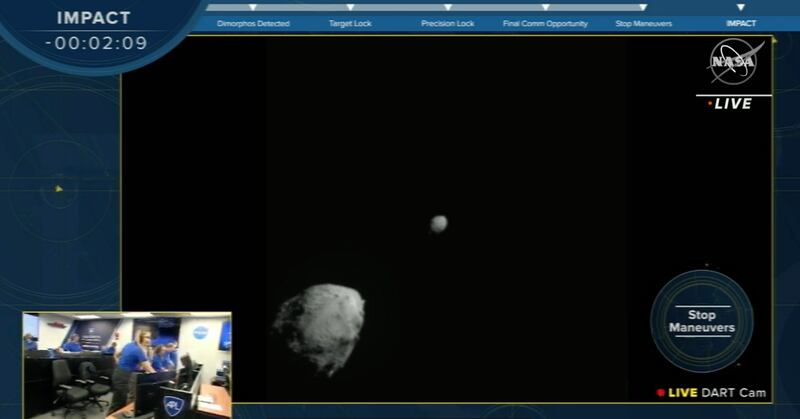800x419 pixels.
Task: Select the Precision Lock timeline label
Action: pos(447,24)
